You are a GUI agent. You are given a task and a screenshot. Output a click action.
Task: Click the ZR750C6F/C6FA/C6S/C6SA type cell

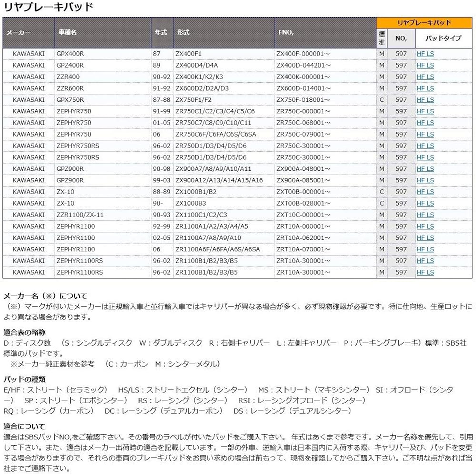(224, 135)
